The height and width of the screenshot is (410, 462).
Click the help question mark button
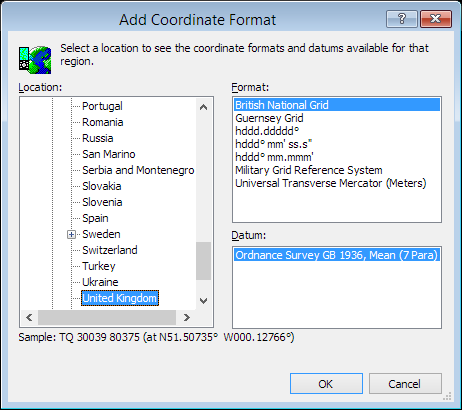pos(402,19)
